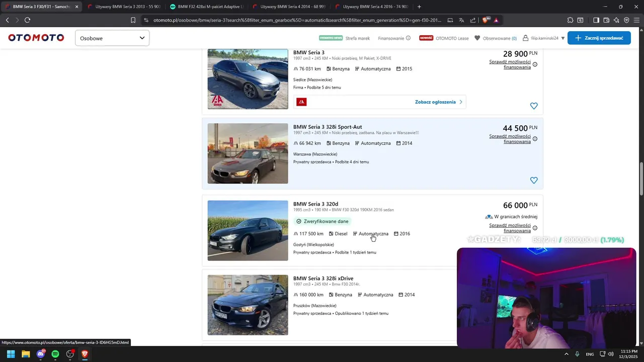Viewport: 644px width, 362px height.
Task: Open a new browser tab plus
Action: point(419,7)
